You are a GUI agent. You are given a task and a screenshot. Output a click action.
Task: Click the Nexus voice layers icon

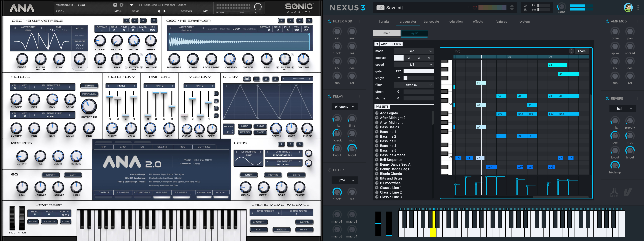point(525,10)
